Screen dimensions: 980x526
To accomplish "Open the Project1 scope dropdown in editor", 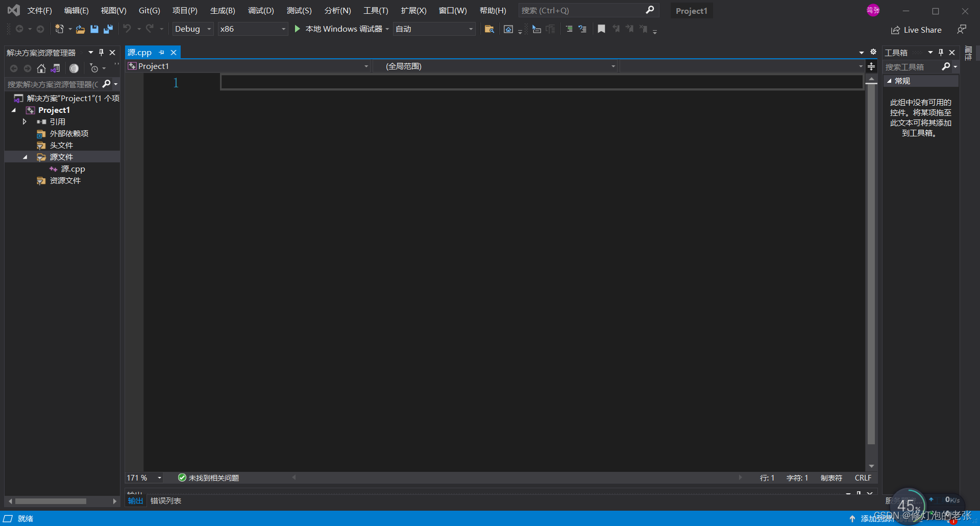I will point(248,66).
